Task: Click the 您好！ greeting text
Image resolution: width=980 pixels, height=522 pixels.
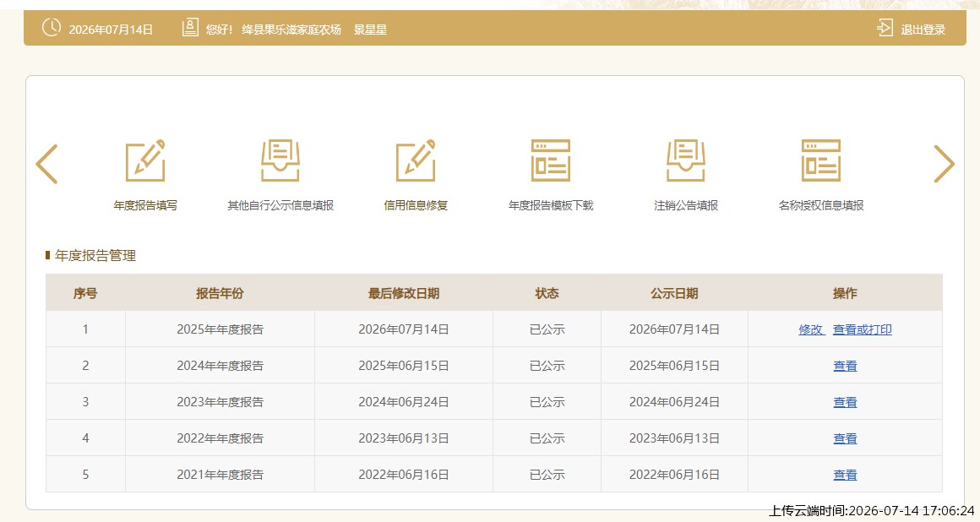Action: (x=220, y=30)
